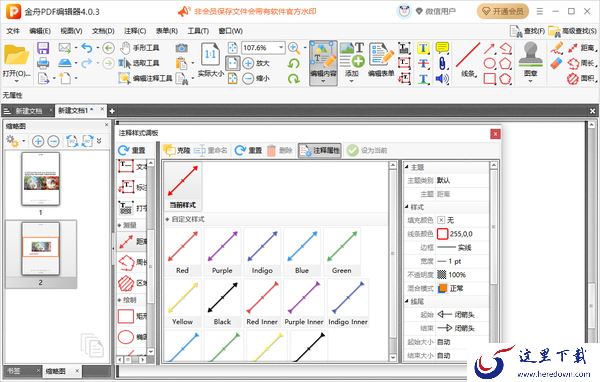600x382 pixels.
Task: Click the 混合模式 正常 blend mode value
Action: coord(456,288)
